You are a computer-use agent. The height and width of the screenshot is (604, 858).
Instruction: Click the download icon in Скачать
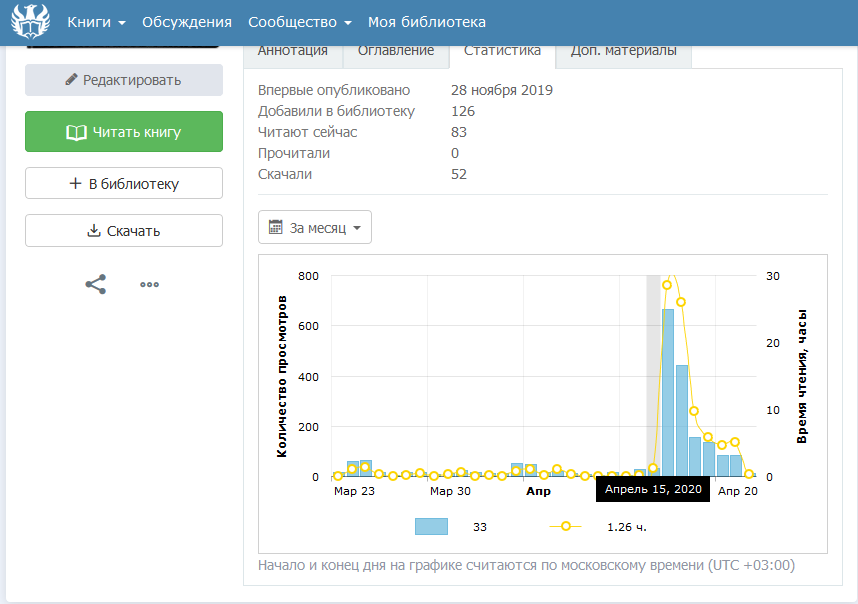coord(95,231)
